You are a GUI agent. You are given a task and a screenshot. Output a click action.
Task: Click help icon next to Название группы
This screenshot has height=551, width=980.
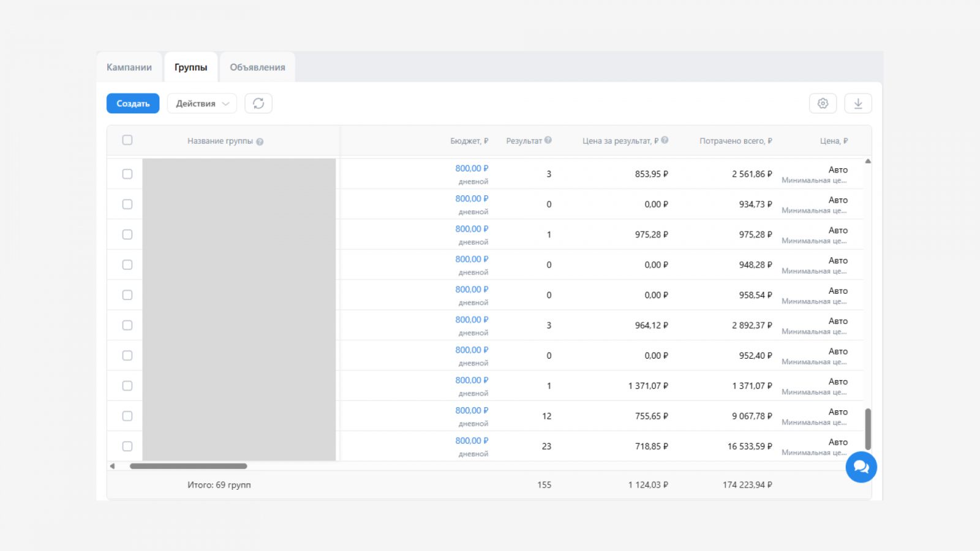coord(260,141)
